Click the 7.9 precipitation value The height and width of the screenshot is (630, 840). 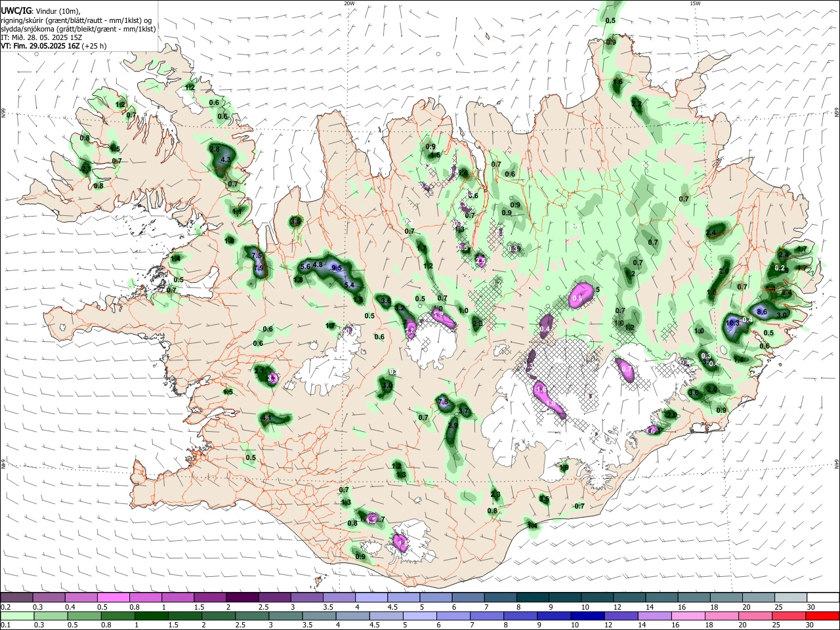(x=258, y=268)
